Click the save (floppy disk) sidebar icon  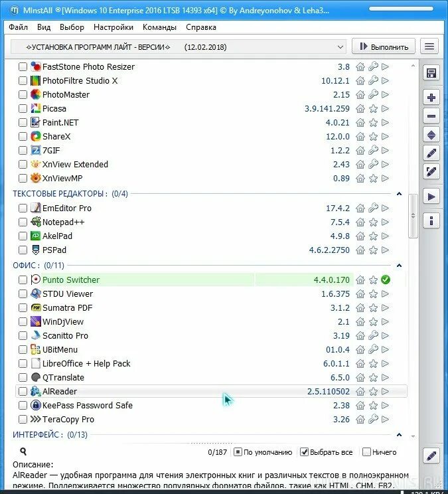click(x=431, y=73)
